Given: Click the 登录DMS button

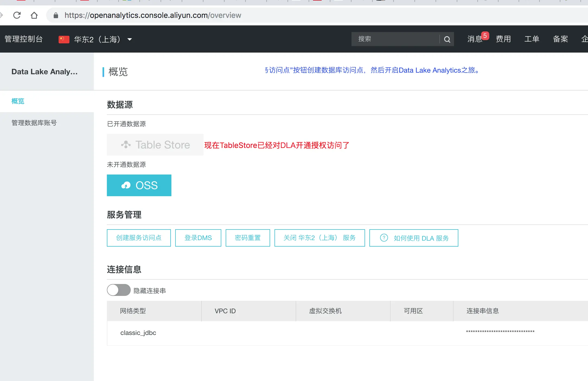Looking at the screenshot, I should tap(198, 238).
